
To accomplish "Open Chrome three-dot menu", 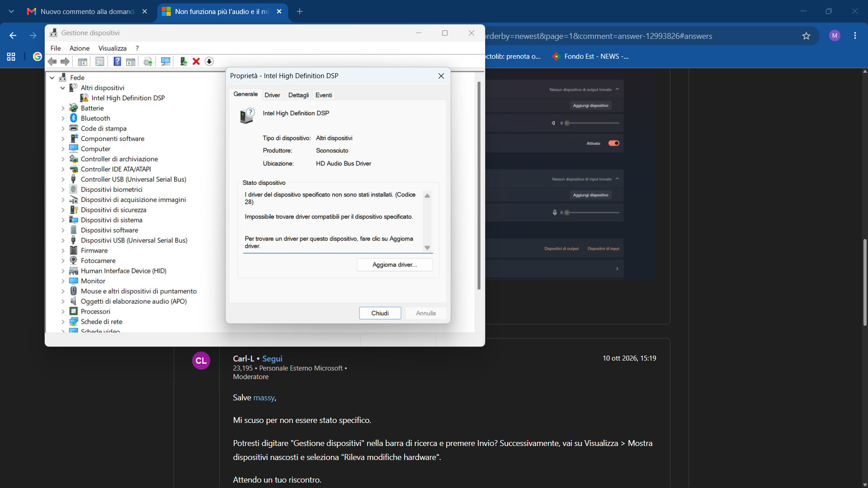I will click(855, 36).
